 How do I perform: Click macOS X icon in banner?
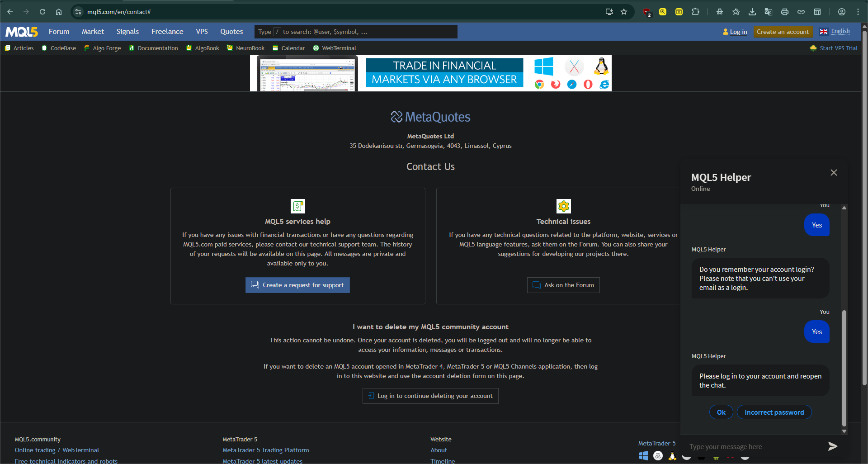(574, 67)
